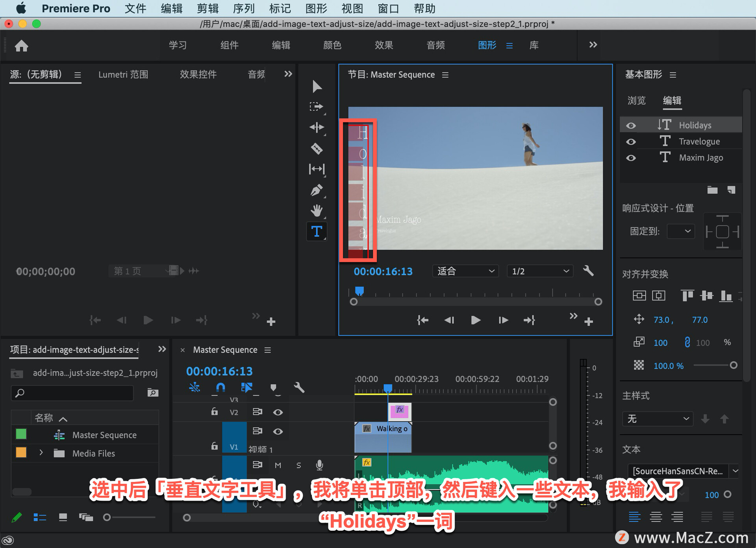This screenshot has height=548, width=756.
Task: Go to Out point in Program Monitor
Action: click(x=529, y=320)
